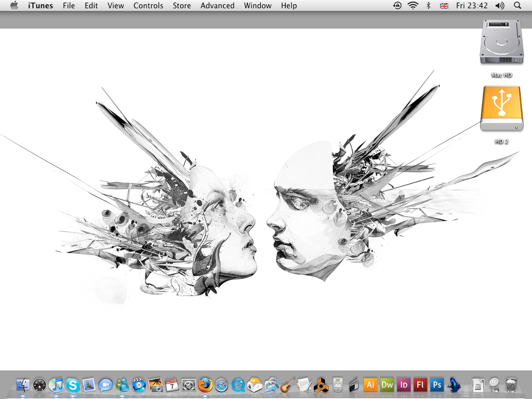Launch Preview from the Dock
Viewport: 532px width, 399px height.
coord(271,385)
